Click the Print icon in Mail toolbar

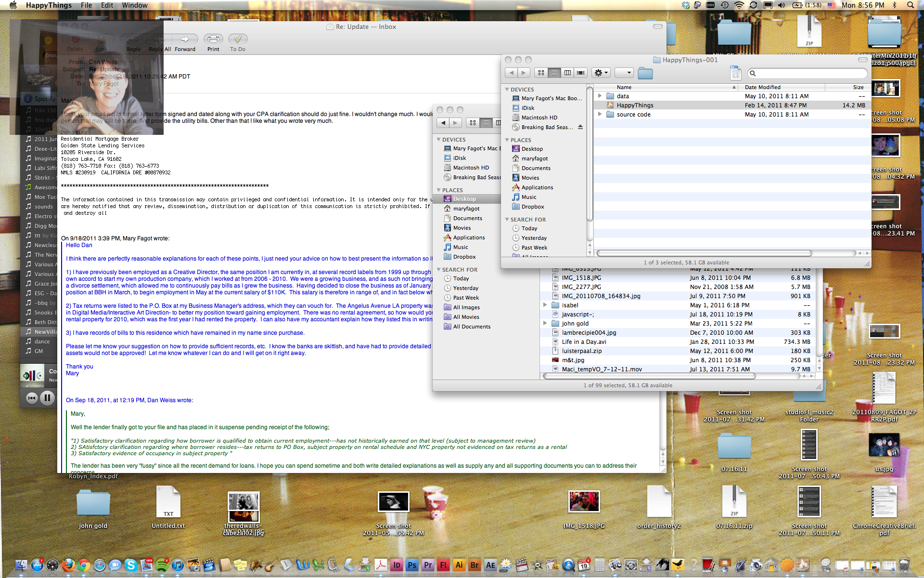point(213,39)
